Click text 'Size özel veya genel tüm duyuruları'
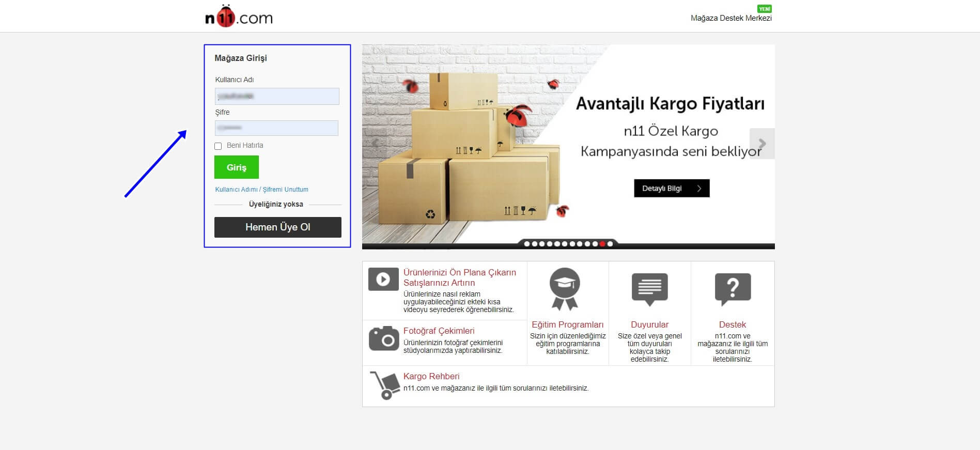Viewport: 980px width, 450px height. click(x=650, y=339)
